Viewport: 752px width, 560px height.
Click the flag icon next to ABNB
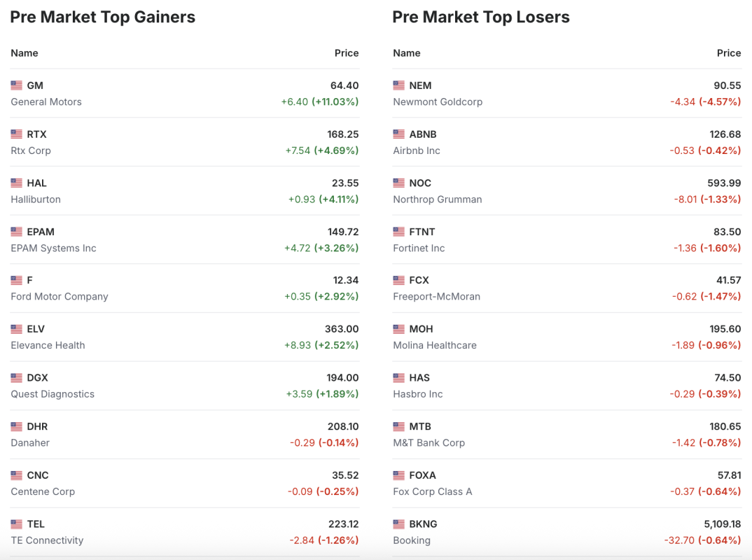(x=399, y=134)
